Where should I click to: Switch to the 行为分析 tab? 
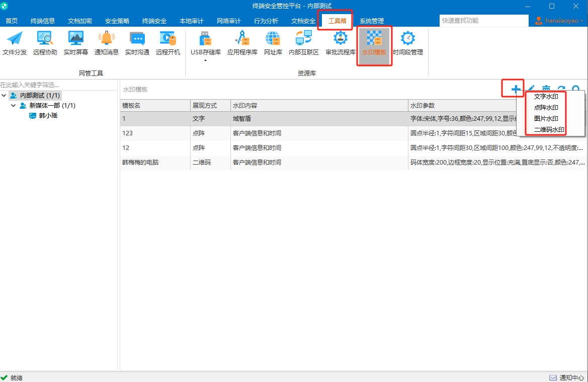266,21
